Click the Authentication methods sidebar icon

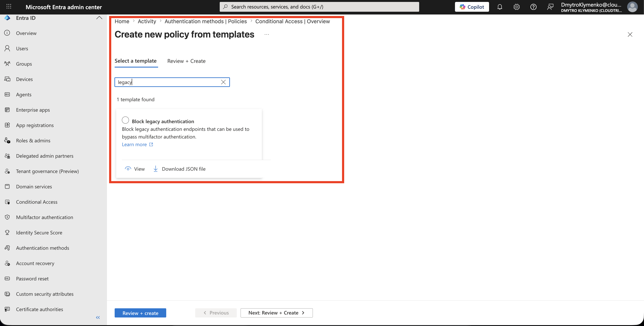(7, 248)
